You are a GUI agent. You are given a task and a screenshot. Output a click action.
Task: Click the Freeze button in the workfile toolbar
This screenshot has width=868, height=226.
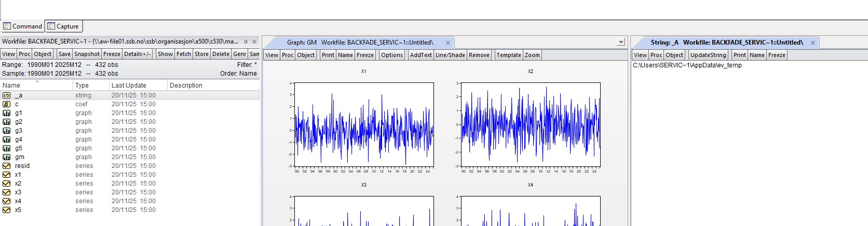pyautogui.click(x=112, y=54)
